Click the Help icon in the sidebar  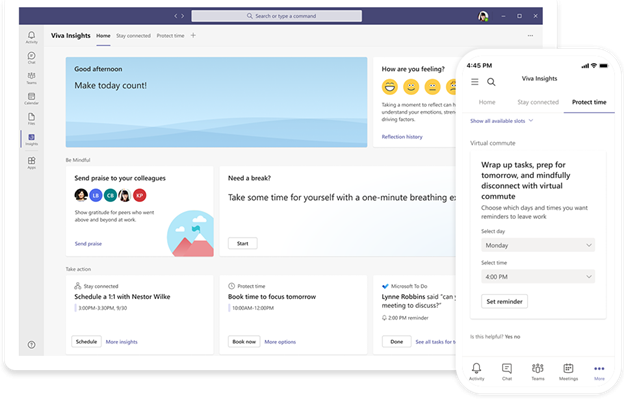coord(31,344)
